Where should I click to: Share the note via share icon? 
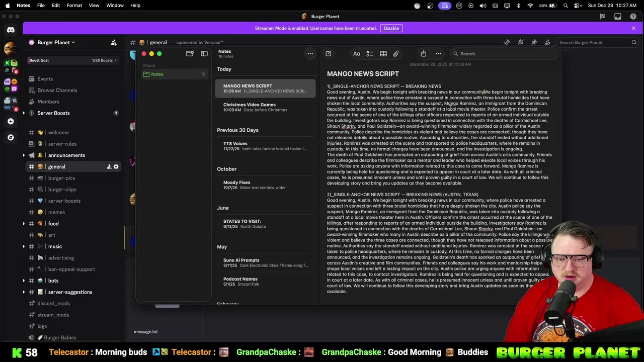click(424, 54)
